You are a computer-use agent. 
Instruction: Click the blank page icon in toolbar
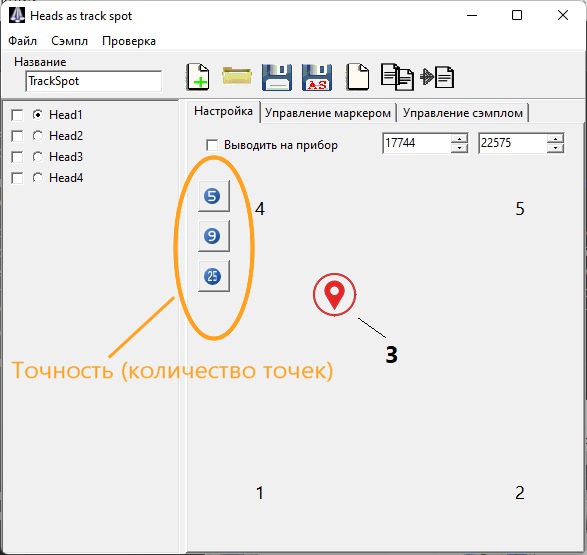(x=357, y=77)
